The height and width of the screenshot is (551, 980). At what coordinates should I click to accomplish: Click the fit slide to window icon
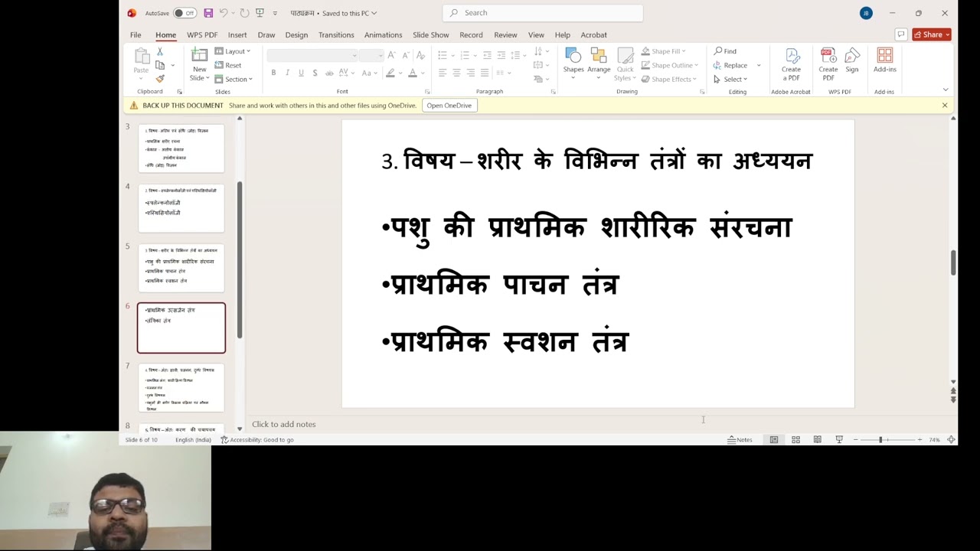951,439
